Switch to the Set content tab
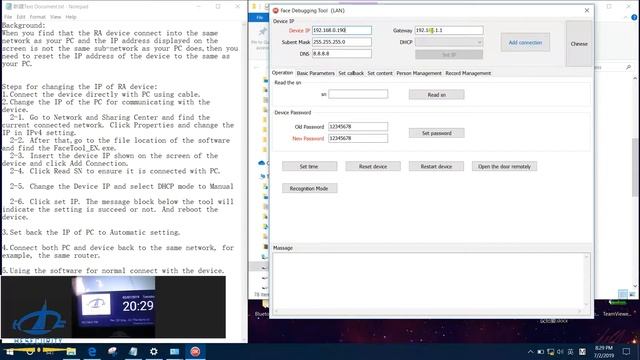 point(380,73)
